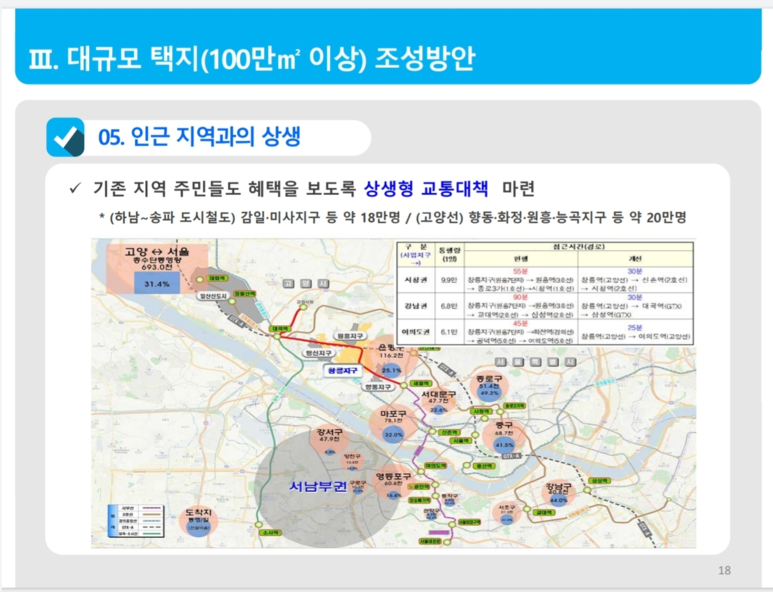Click the 도착지 legend bubble
773x592 pixels.
pos(198,521)
